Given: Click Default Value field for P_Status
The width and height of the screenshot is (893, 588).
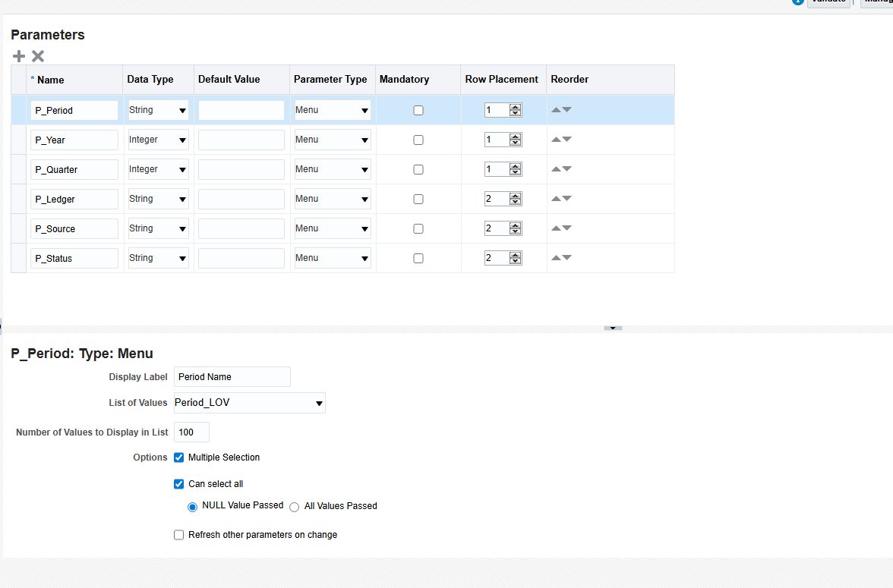Looking at the screenshot, I should (x=241, y=259).
